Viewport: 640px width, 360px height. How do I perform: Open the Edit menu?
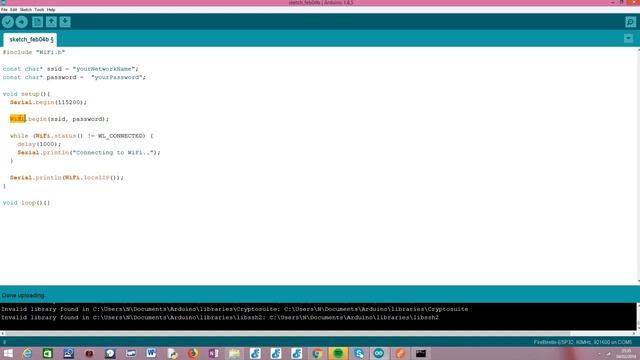point(13,9)
